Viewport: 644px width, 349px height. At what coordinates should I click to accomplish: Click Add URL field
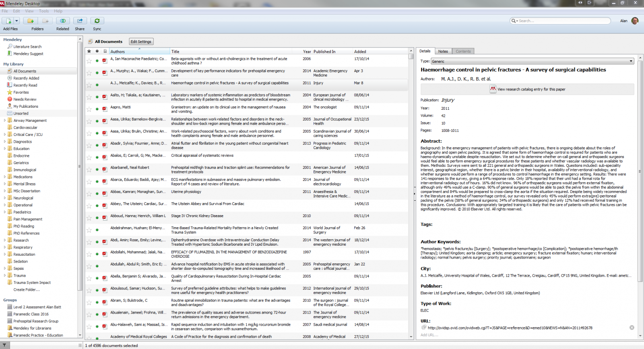[429, 335]
